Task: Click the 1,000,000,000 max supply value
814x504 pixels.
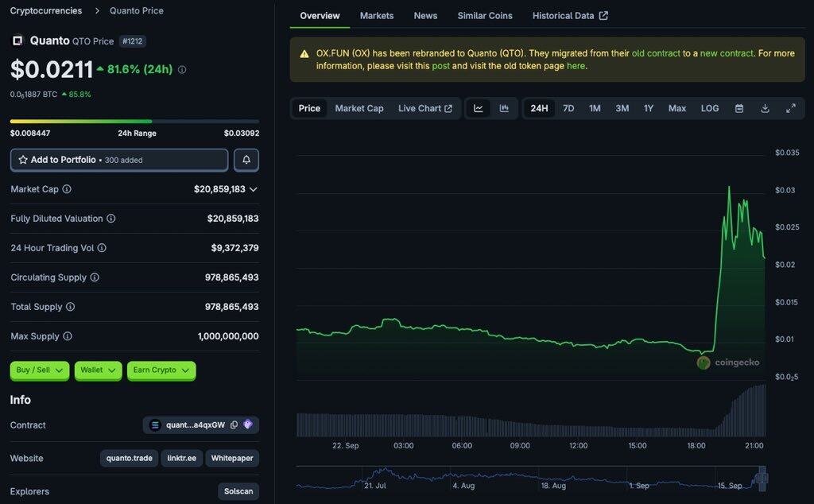Action: tap(228, 336)
